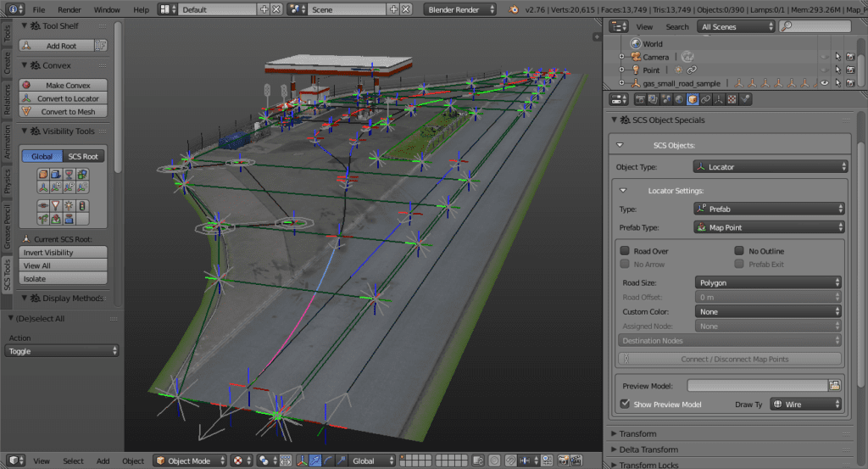Screen dimensions: 868x469
Task: Click the Object Constraints chain icon
Action: [705, 99]
